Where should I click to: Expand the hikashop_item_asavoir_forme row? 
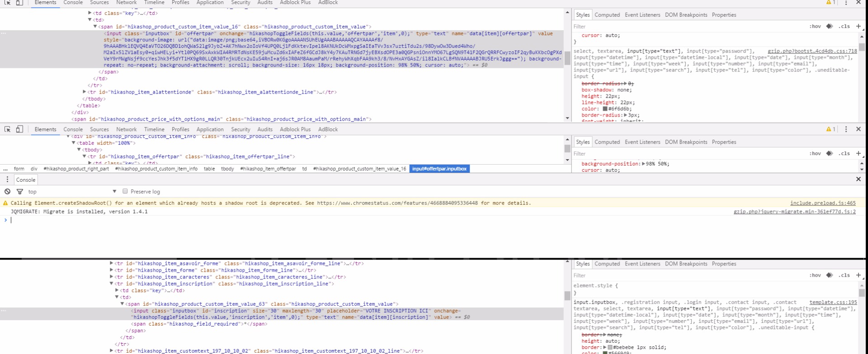pyautogui.click(x=112, y=263)
